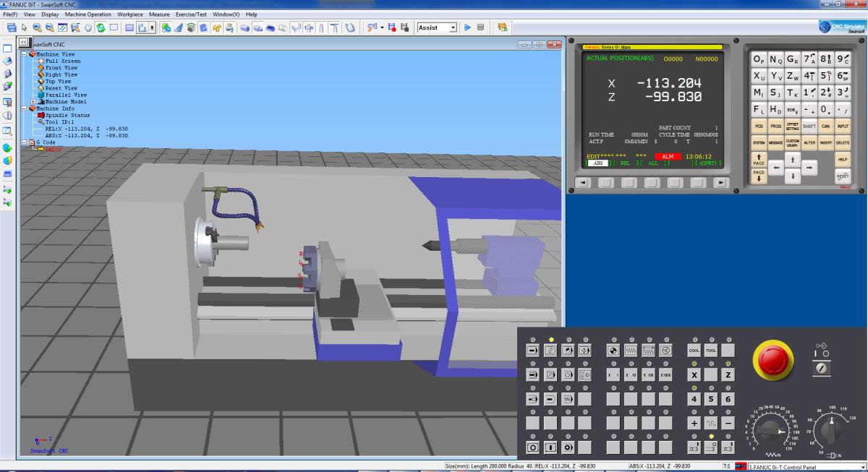Open the Workpiece menu
This screenshot has height=472, width=868.
[130, 14]
